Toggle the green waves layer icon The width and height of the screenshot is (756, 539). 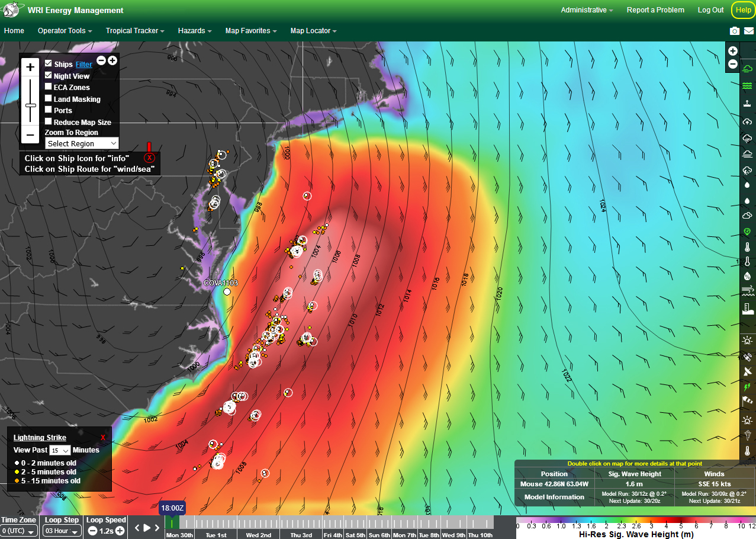coord(747,86)
